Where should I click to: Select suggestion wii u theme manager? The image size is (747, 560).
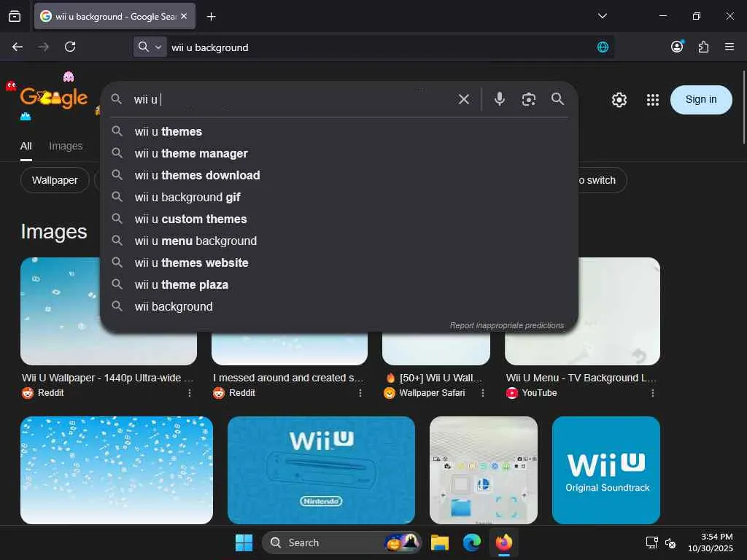(339, 153)
